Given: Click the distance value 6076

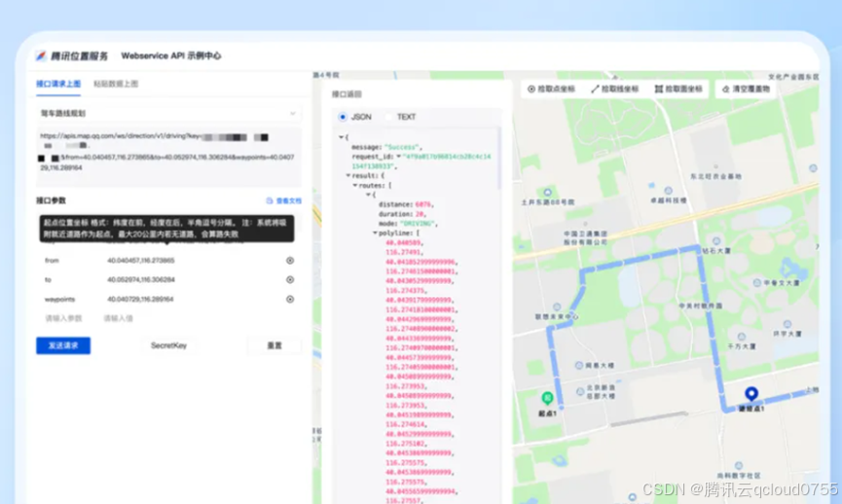Looking at the screenshot, I should click(423, 204).
